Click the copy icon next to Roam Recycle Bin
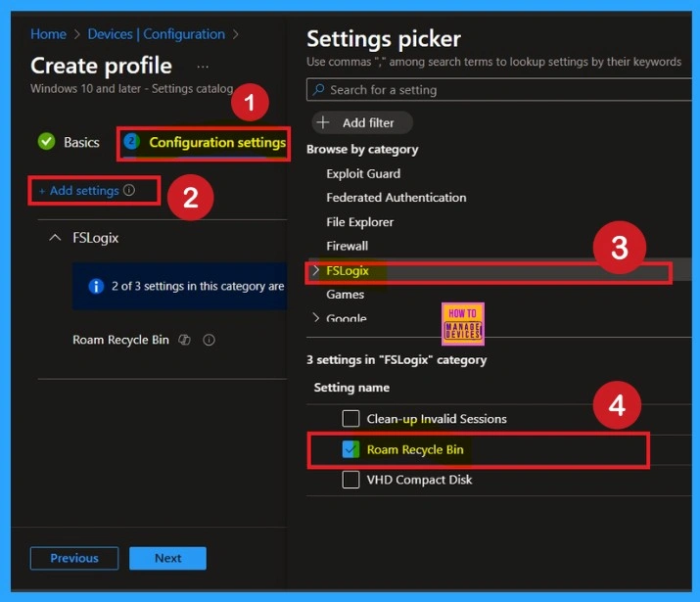The image size is (700, 602). pos(185,341)
